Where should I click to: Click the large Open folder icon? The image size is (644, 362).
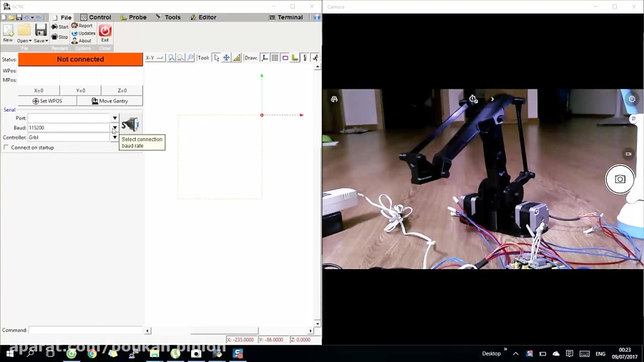click(x=24, y=30)
